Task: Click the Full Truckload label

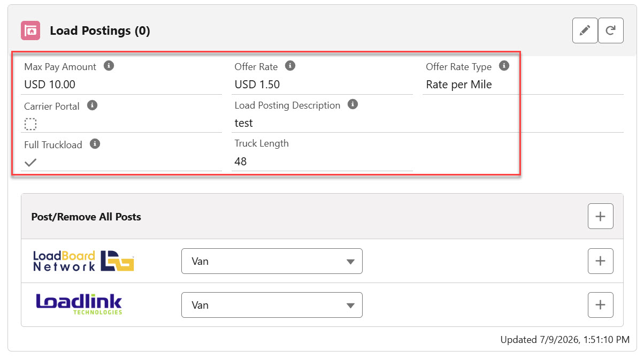Action: (53, 145)
